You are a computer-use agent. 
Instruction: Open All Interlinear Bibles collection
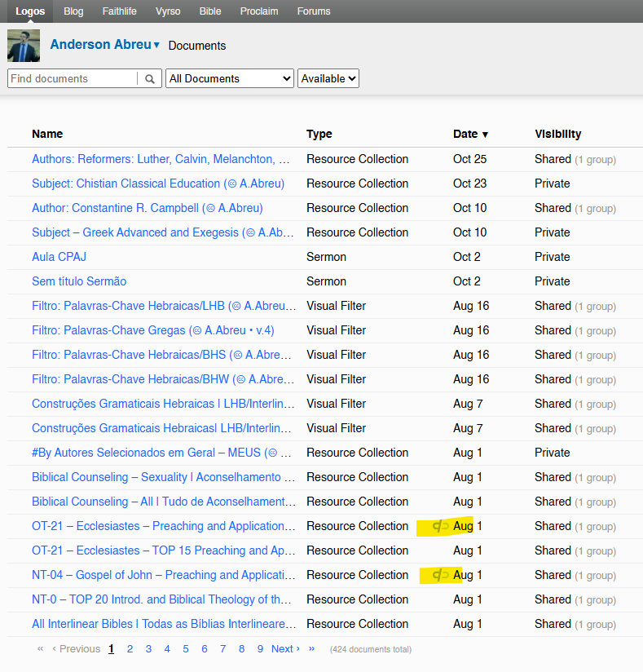point(164,624)
